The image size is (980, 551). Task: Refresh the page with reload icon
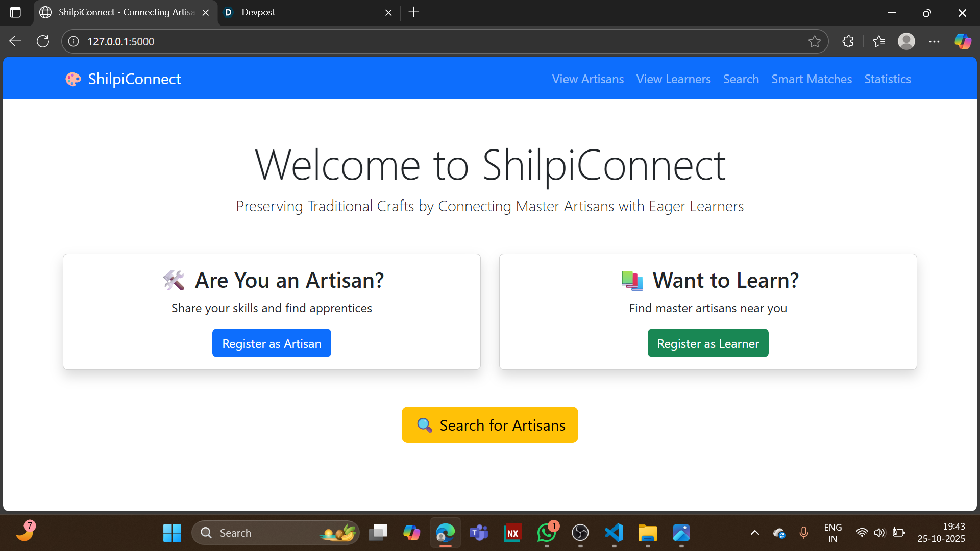pos(43,41)
